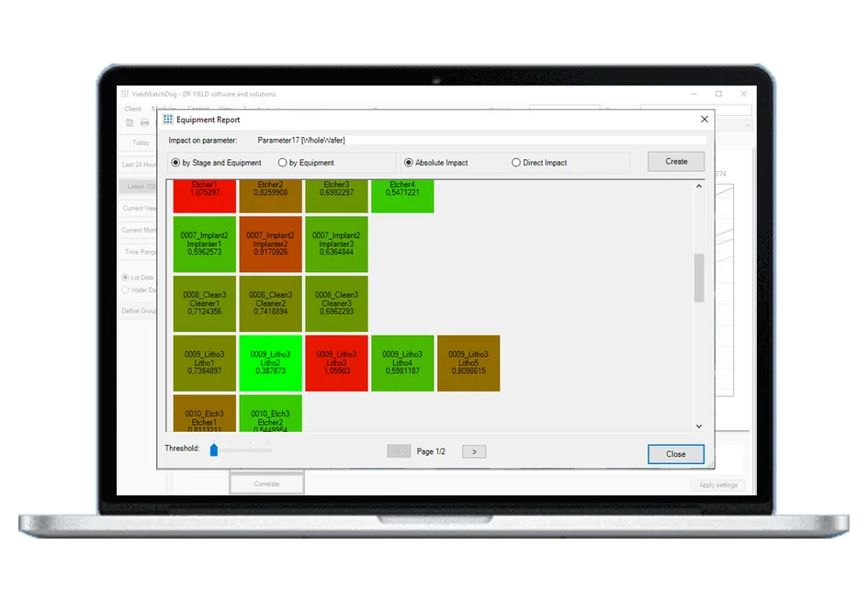This screenshot has height=602, width=868.
Task: Open the Client menu
Action: [x=133, y=108]
